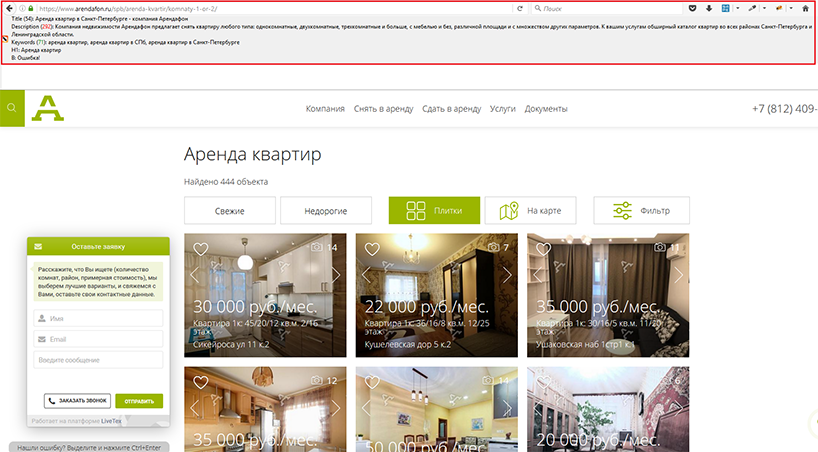Favorite the Ушаковская наб apartment with heart
This screenshot has height=452, width=818.
543,249
